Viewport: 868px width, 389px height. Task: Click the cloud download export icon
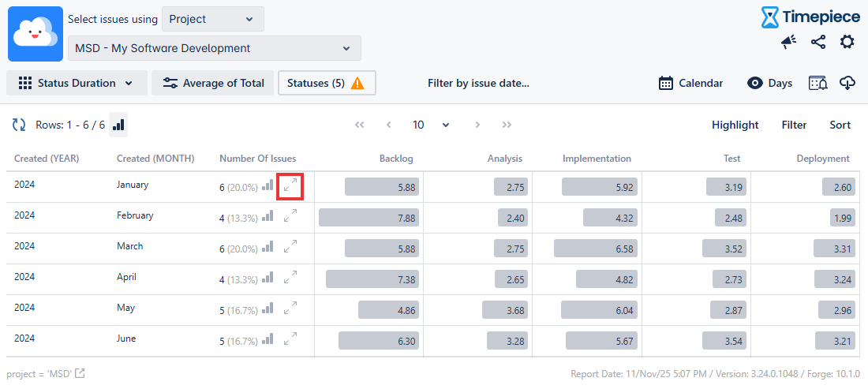point(847,83)
